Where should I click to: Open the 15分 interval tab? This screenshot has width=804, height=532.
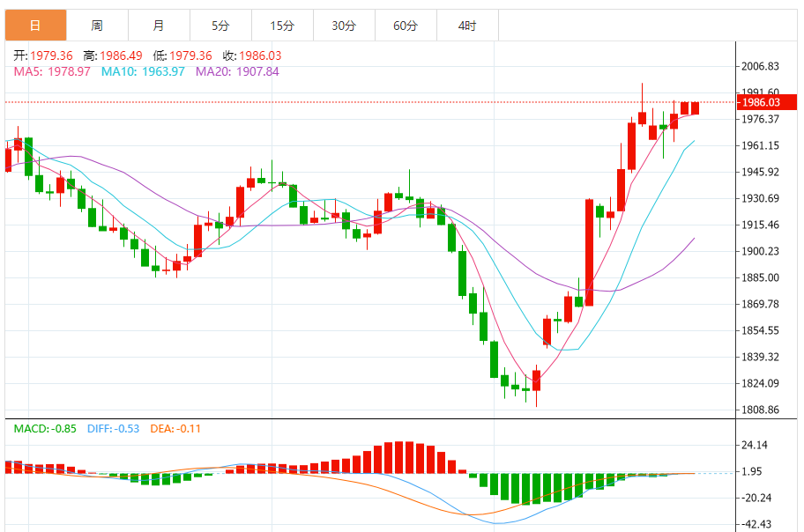point(282,26)
